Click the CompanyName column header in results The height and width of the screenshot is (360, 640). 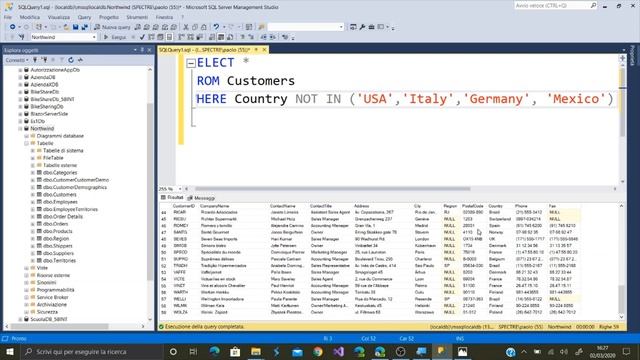(215, 206)
